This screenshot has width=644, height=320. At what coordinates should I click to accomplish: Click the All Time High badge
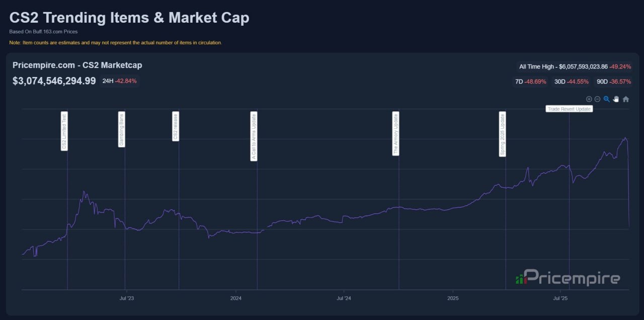tap(576, 66)
